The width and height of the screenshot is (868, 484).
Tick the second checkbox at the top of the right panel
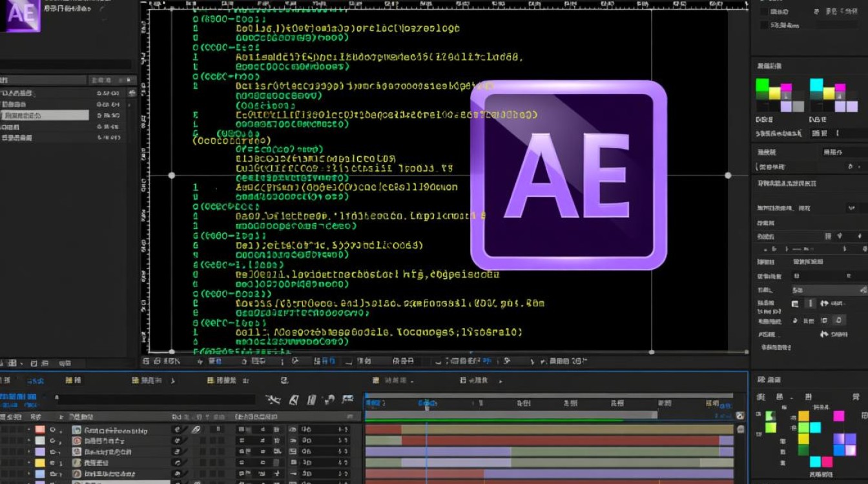tap(764, 25)
